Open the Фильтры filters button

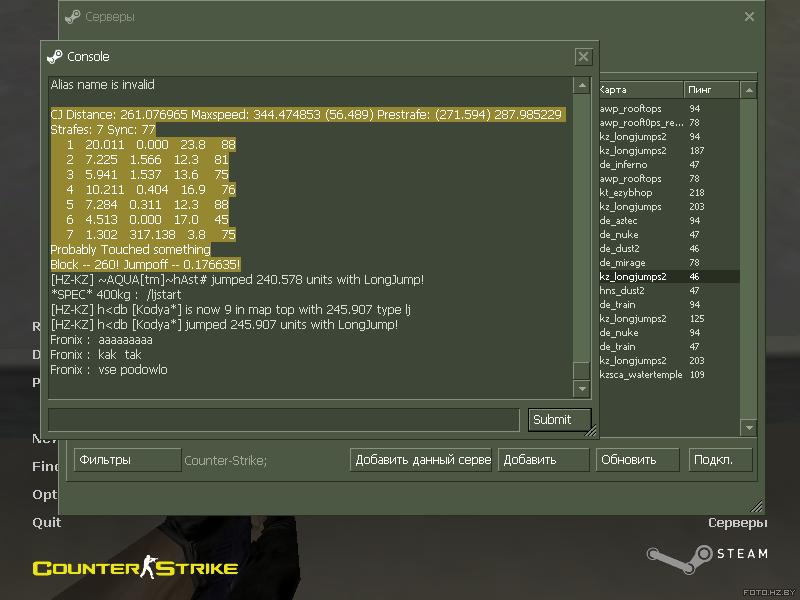click(128, 460)
